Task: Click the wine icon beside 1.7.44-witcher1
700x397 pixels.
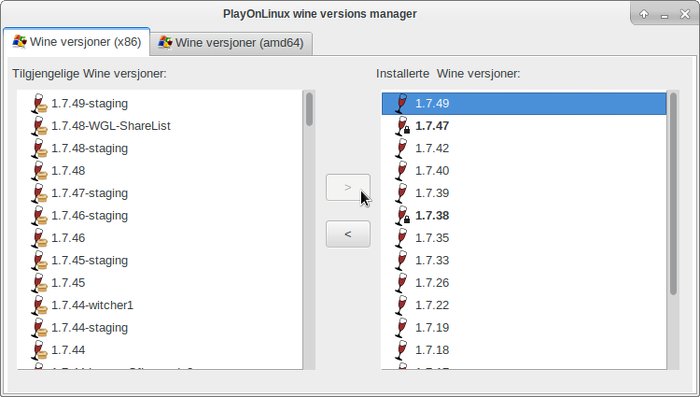Action: click(39, 305)
